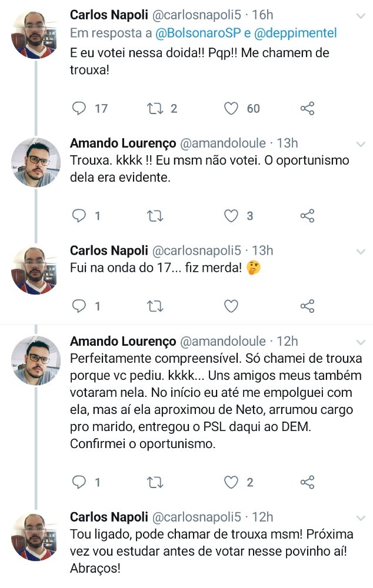Viewport: 373px width, 588px height.
Task: Share the 'Trouxa. kkkk' tweet
Action: (307, 216)
